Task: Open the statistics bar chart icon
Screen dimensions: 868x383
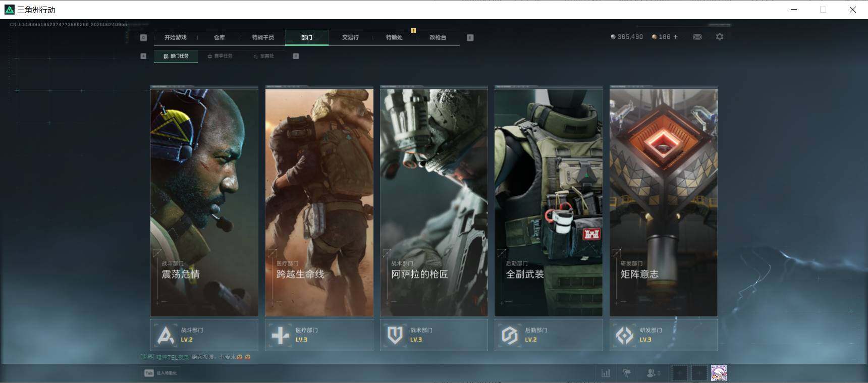Action: (x=606, y=373)
